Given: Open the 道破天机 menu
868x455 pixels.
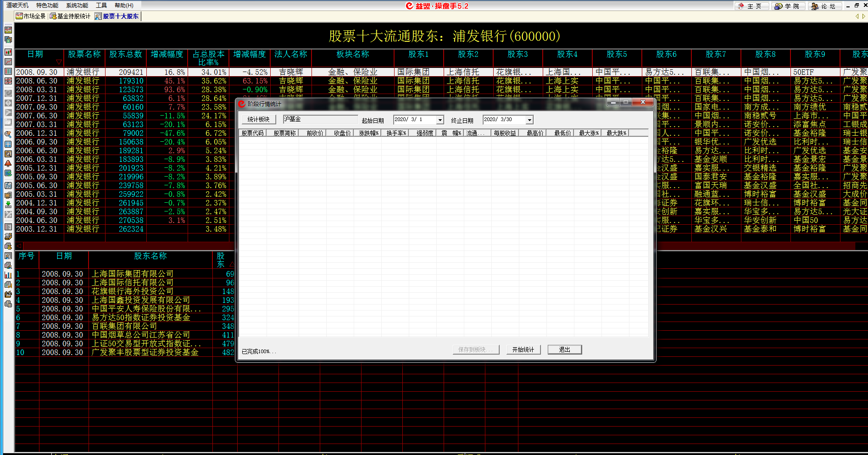Looking at the screenshot, I should pyautogui.click(x=17, y=6).
